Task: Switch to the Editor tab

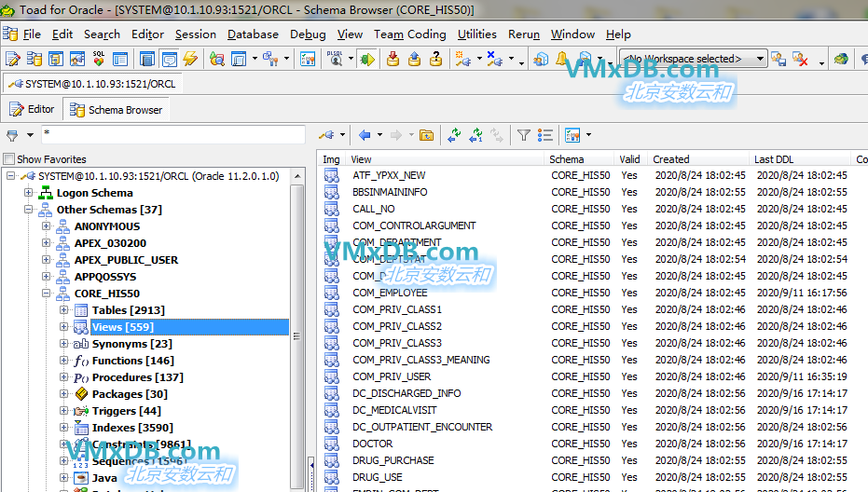Action: click(32, 110)
